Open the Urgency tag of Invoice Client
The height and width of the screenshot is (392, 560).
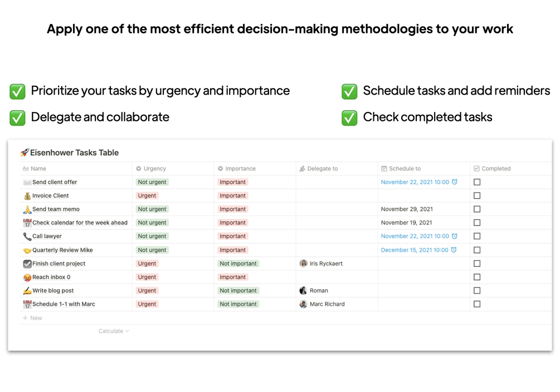tap(147, 195)
